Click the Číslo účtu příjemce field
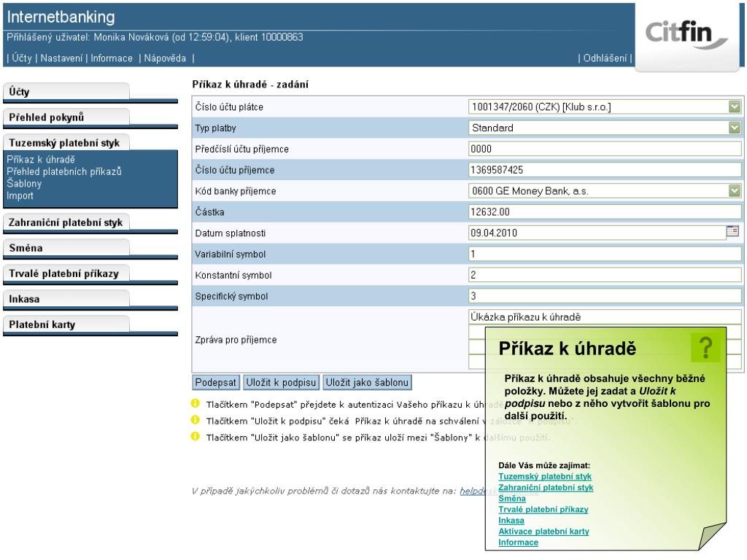The image size is (747, 560). point(605,170)
